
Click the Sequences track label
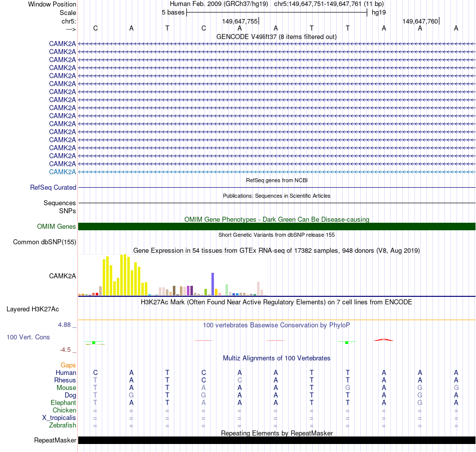[60, 203]
